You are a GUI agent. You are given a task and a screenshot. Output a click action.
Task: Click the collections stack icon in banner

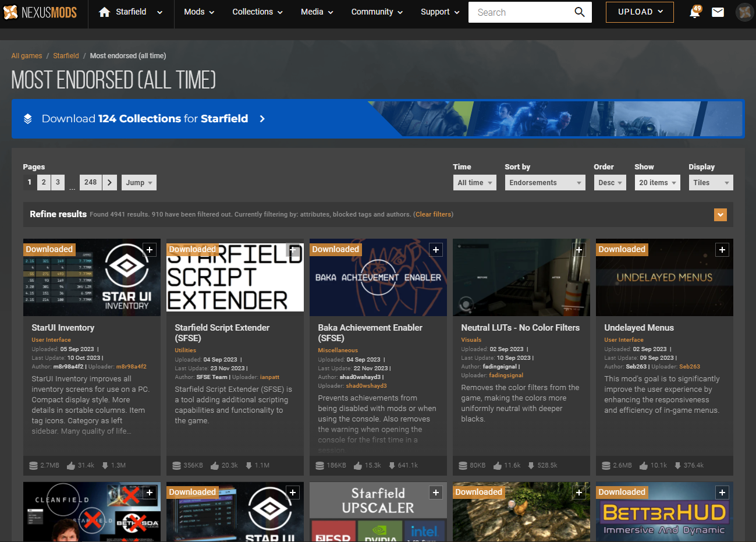[x=27, y=119]
